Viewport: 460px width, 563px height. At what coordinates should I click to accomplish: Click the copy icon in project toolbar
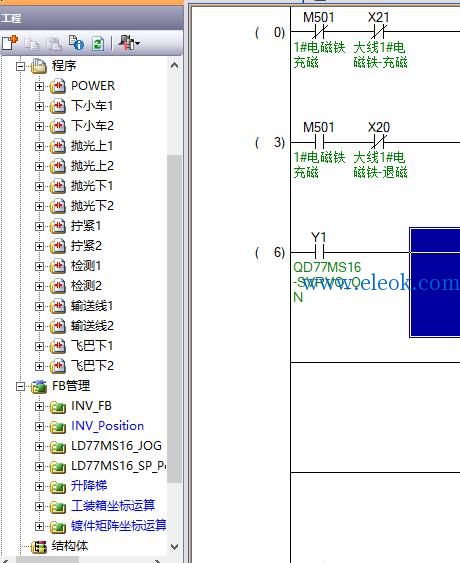pyautogui.click(x=32, y=44)
